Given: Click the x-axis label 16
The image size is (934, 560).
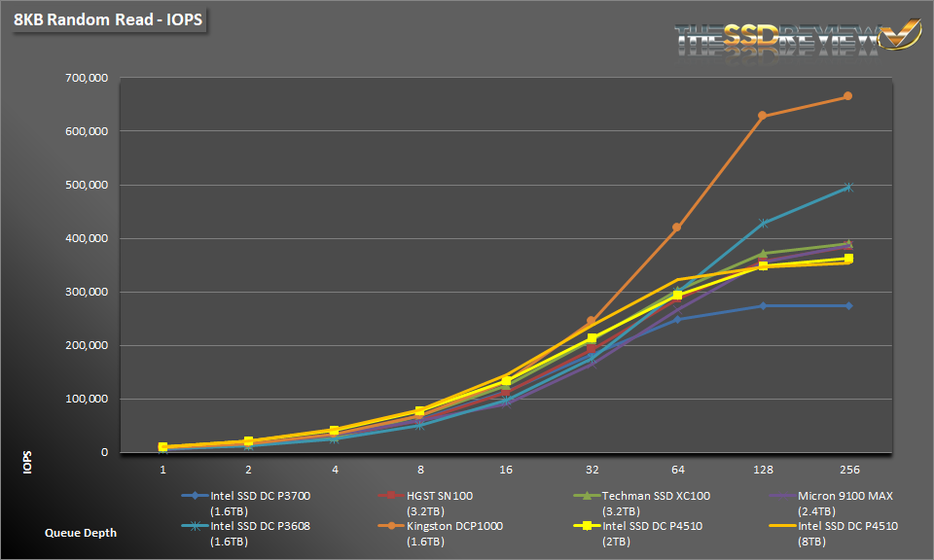Looking at the screenshot, I should (506, 470).
